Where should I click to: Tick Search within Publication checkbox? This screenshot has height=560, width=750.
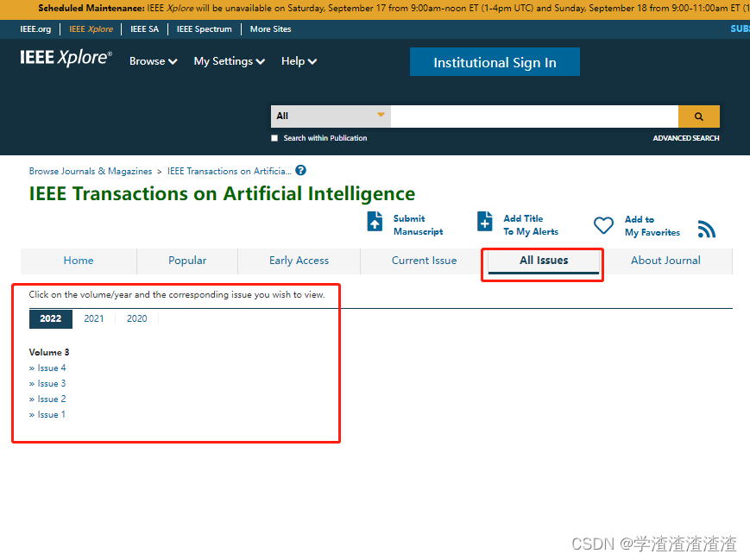point(274,138)
